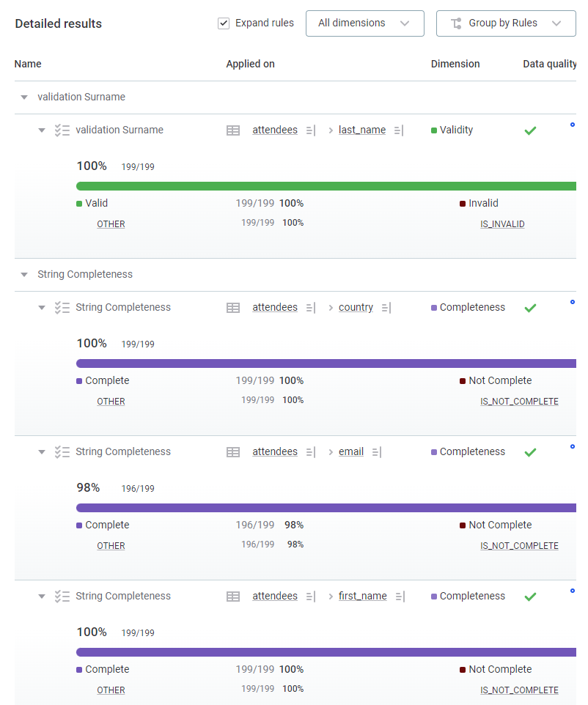Click the rule checklist icon in first_name row

tap(62, 597)
